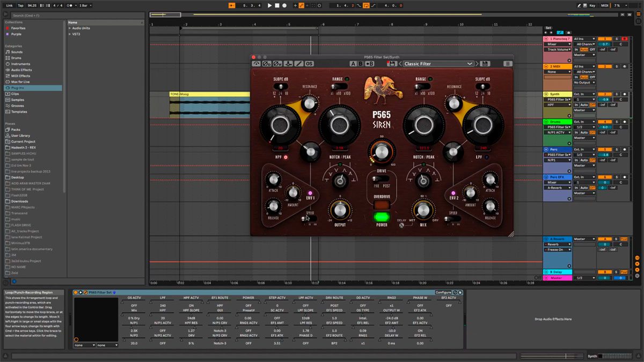644x362 pixels.
Task: Open the MIDI Effects category
Action: tap(20, 76)
